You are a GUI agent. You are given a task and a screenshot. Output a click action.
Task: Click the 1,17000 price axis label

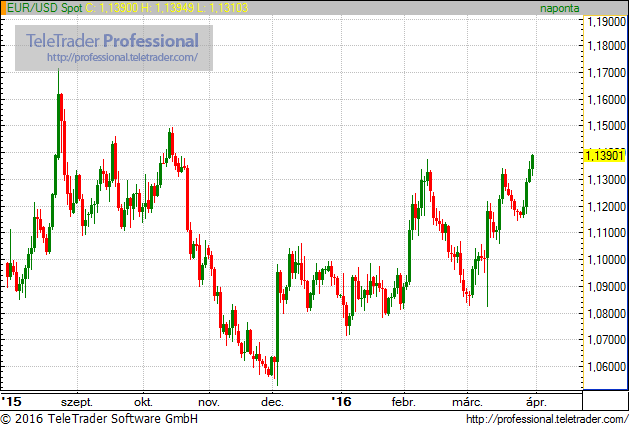click(606, 73)
